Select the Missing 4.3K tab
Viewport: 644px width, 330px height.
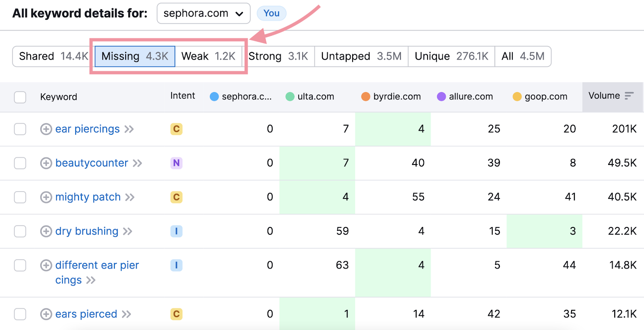coord(135,56)
